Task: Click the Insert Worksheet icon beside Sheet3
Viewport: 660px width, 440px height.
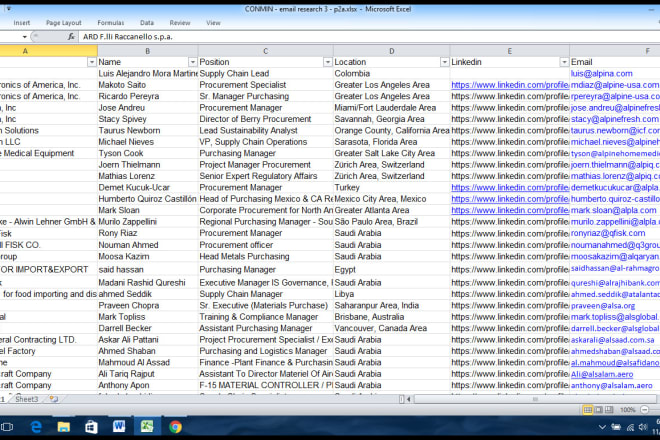Action: point(53,399)
